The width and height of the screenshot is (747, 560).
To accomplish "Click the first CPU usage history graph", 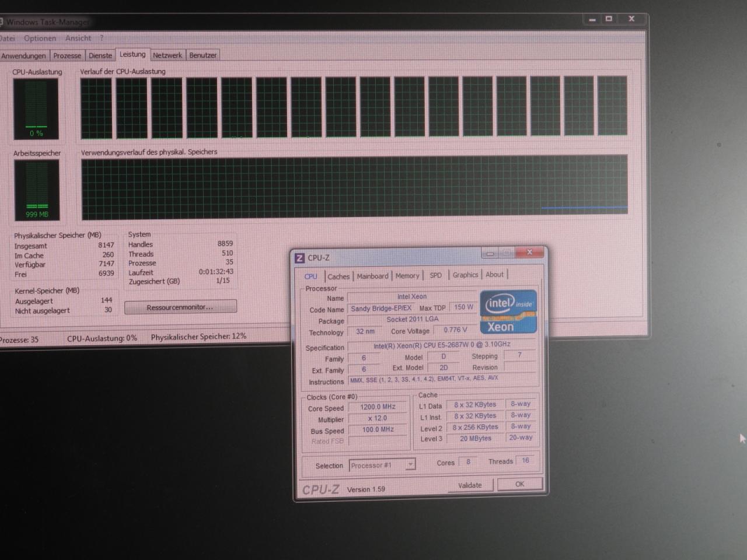I will (x=96, y=108).
